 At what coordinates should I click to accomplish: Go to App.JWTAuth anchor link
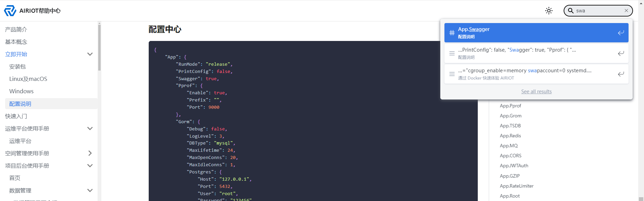point(514,166)
